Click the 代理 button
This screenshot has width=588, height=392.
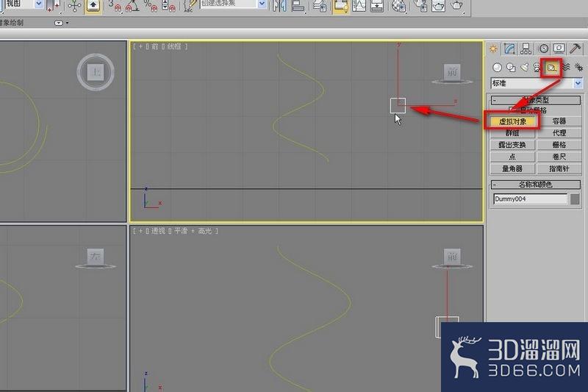pyautogui.click(x=559, y=133)
